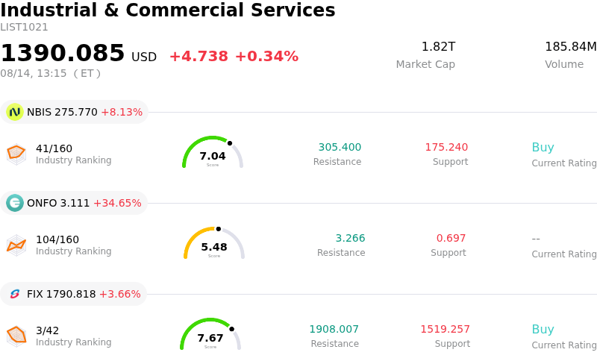Click the FIX company logo icon
This screenshot has width=597, height=364.
pyautogui.click(x=15, y=294)
